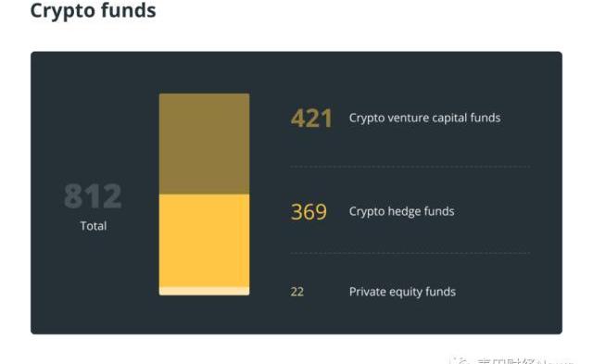This screenshot has width=593, height=364.
Task: Select the 812 total figure
Action: click(93, 195)
